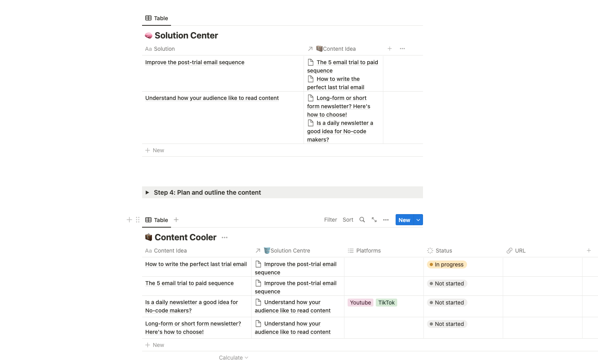The width and height of the screenshot is (598, 364).
Task: Open ellipsis menu next to Content Cooler title
Action: 225,238
